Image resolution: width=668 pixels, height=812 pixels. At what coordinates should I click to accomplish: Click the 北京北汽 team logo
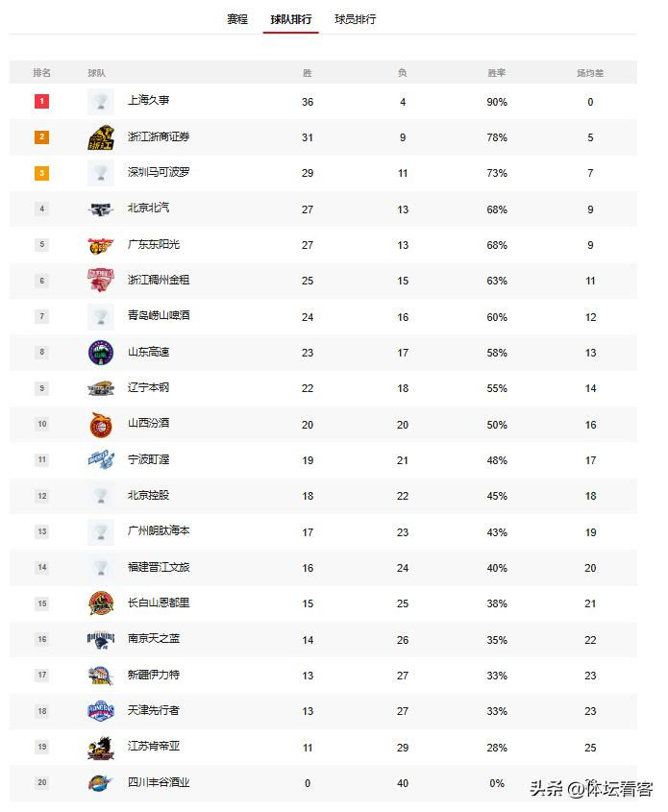(101, 209)
